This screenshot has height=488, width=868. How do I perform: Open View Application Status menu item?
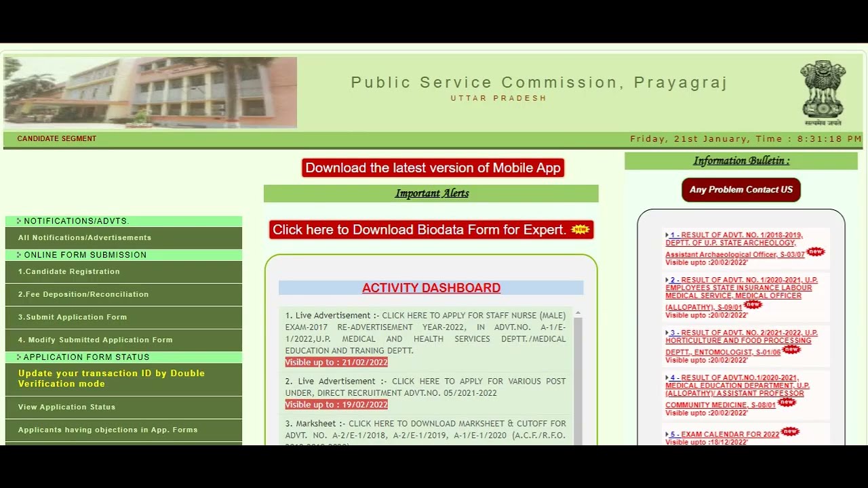point(123,407)
